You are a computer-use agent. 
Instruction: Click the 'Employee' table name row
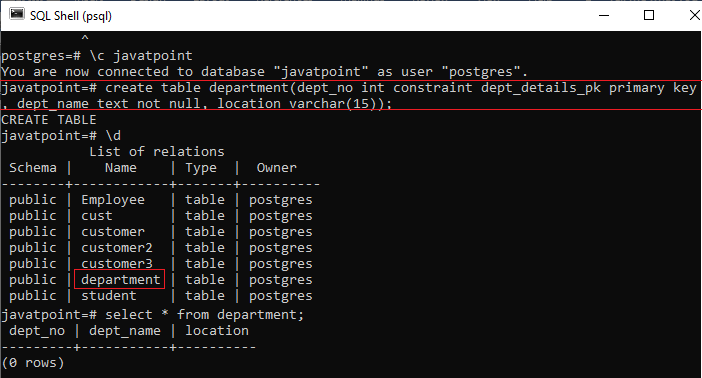point(113,200)
